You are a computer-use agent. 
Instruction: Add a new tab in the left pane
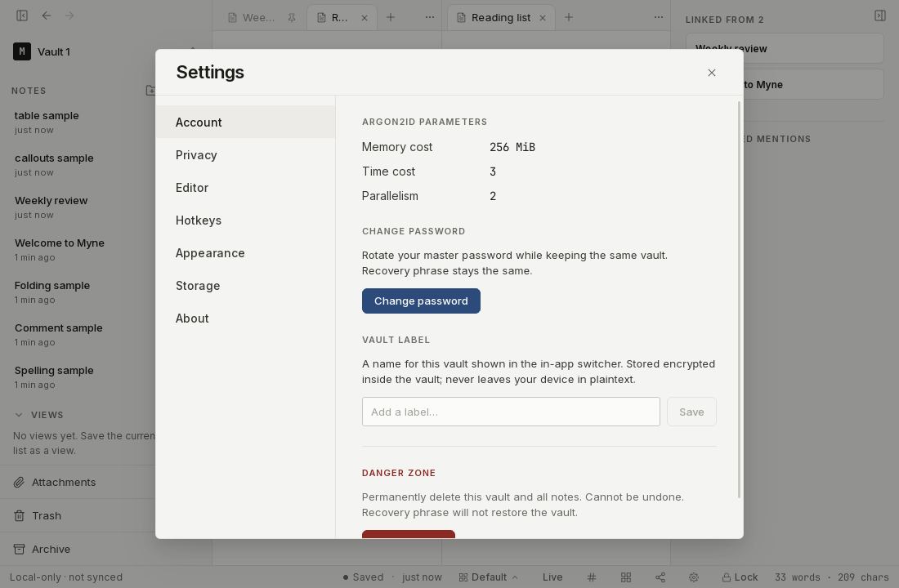[x=391, y=17]
